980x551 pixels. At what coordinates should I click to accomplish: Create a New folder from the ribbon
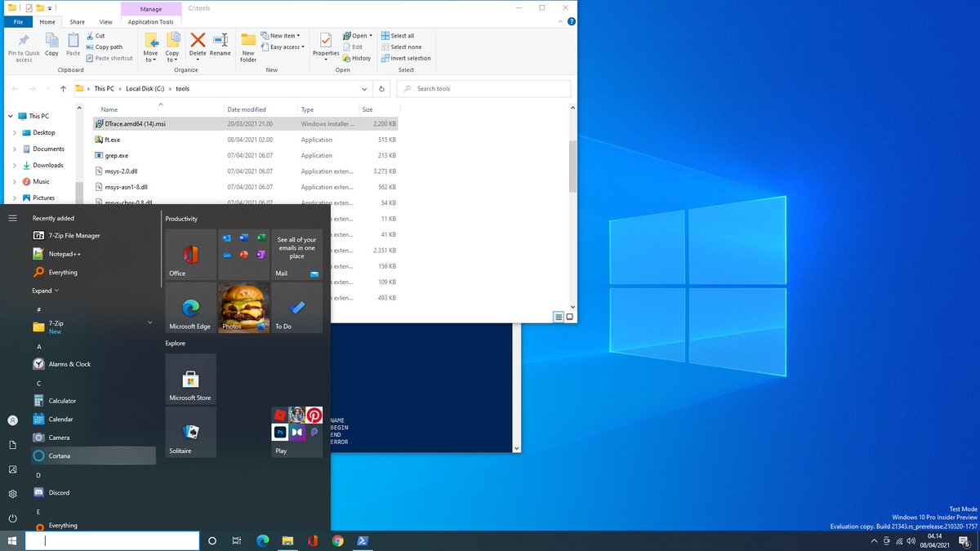[x=248, y=47]
